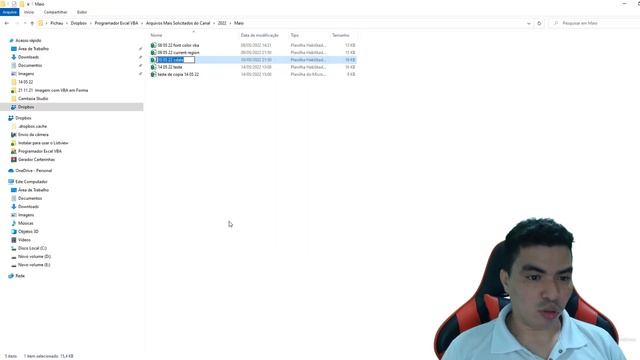
Task: Jump to Arquivos Mais Solicitados do Canal breadcrumb
Action: tap(178, 23)
